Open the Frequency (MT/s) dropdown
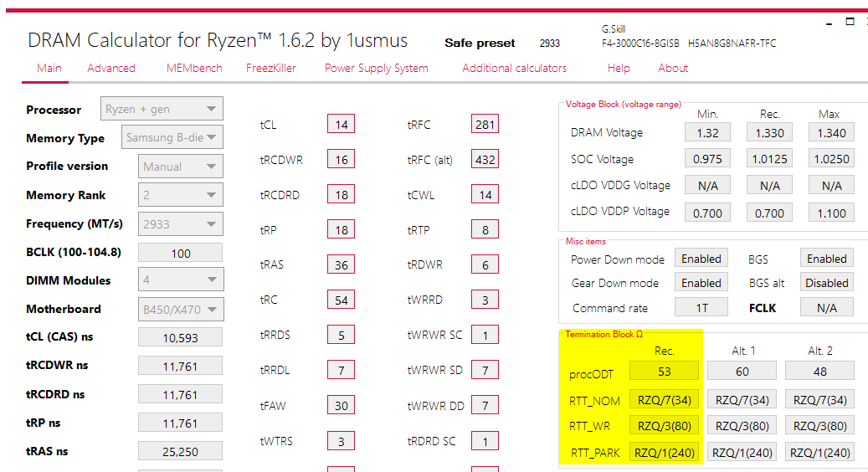This screenshot has height=472, width=868. tap(181, 224)
